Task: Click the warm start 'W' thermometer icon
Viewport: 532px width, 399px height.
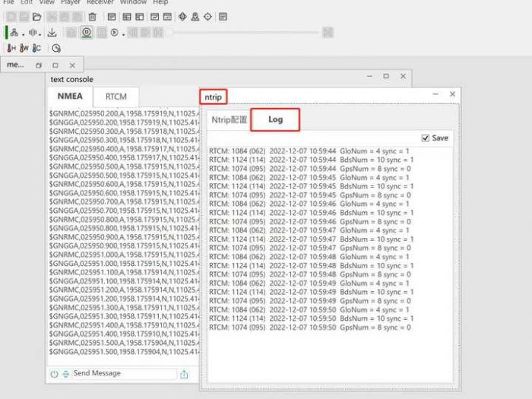Action: click(24, 48)
